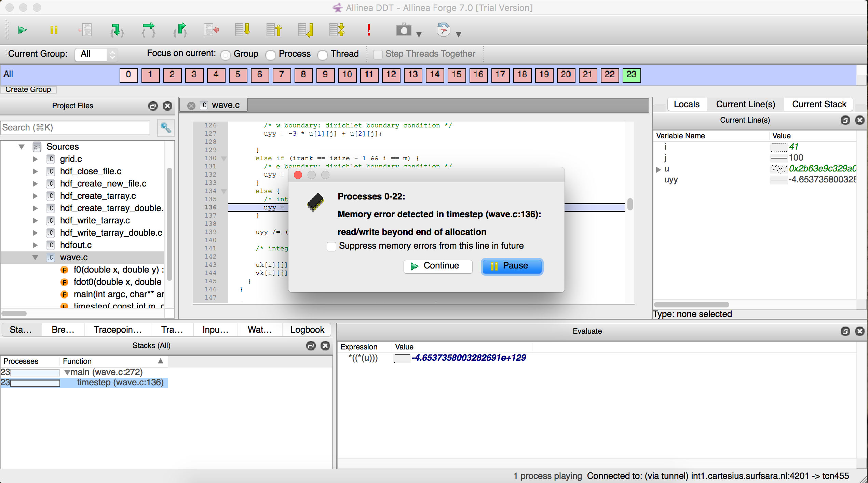Select the Thread radio button focus option
868x483 pixels.
pyautogui.click(x=323, y=54)
